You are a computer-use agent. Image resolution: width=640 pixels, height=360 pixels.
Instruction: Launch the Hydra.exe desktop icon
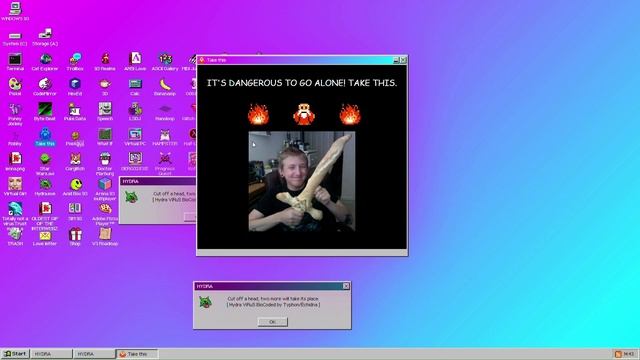[45, 187]
